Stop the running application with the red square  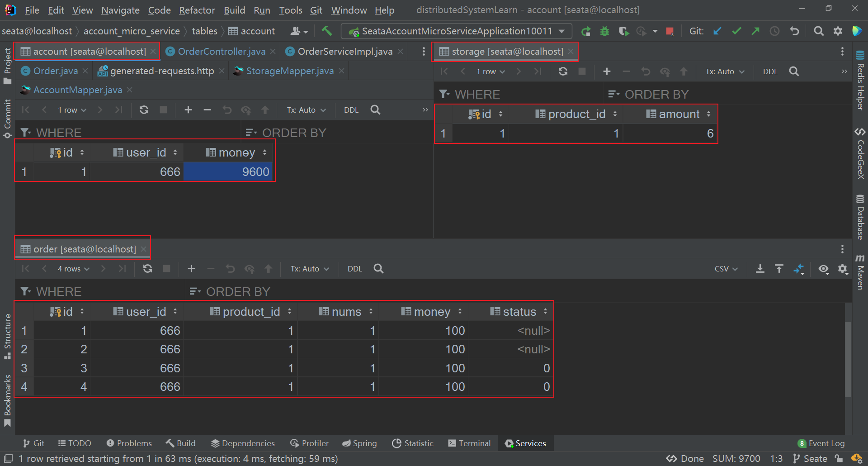point(670,31)
